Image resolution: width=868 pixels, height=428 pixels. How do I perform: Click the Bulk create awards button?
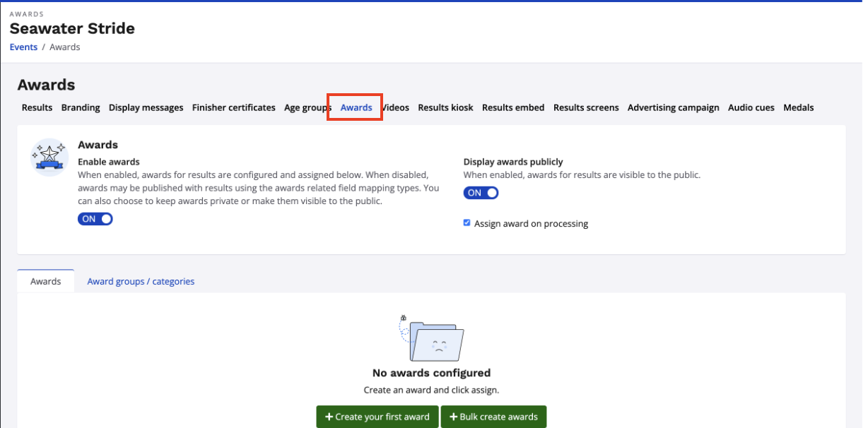[493, 417]
